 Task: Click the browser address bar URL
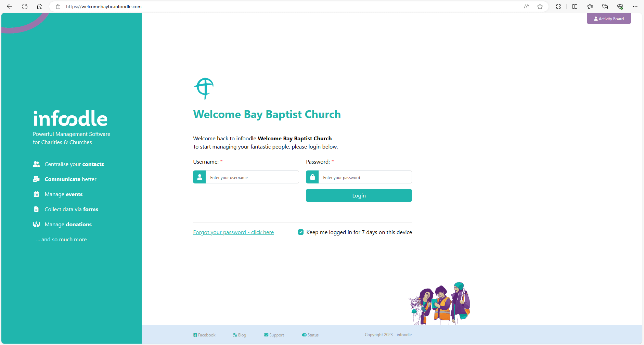click(x=104, y=7)
